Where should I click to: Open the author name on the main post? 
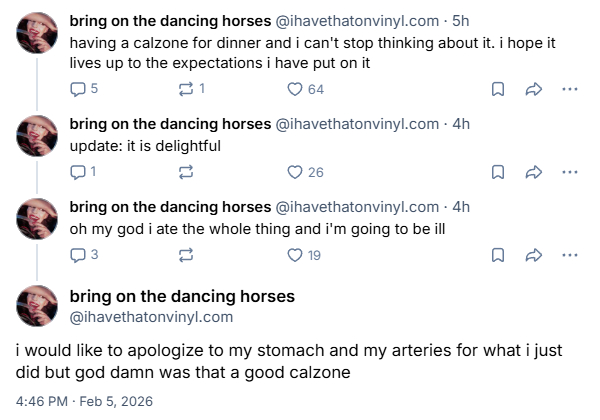tap(182, 296)
